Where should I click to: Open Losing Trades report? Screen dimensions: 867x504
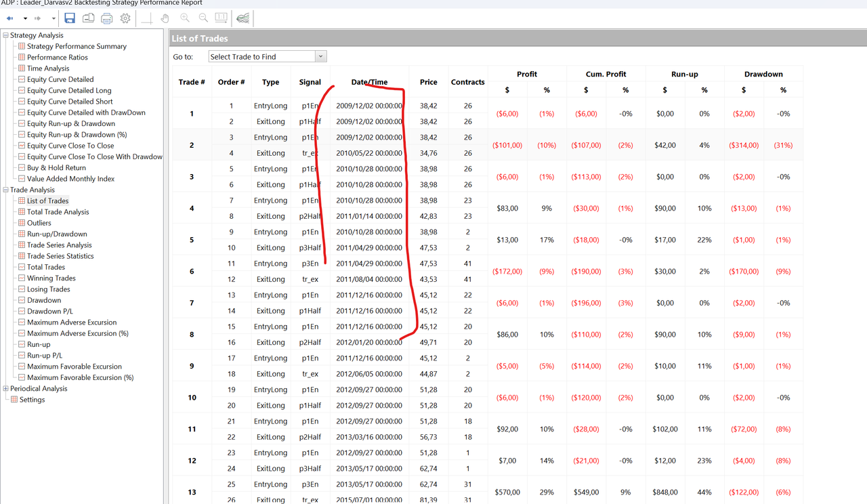(49, 289)
